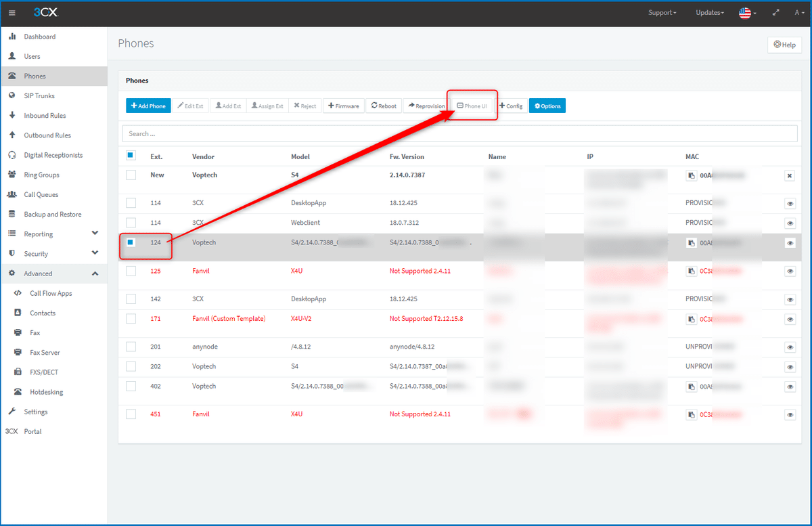Open the Support dropdown menu

tap(662, 13)
